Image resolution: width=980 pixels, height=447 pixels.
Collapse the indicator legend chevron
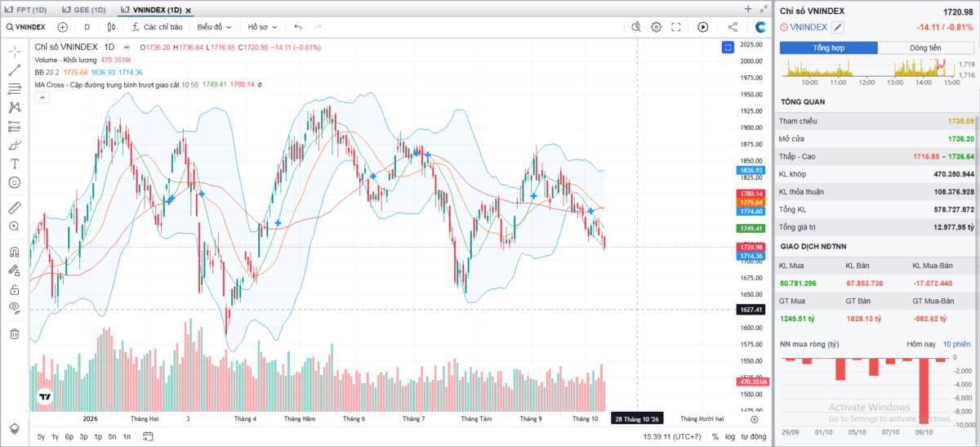click(x=41, y=97)
